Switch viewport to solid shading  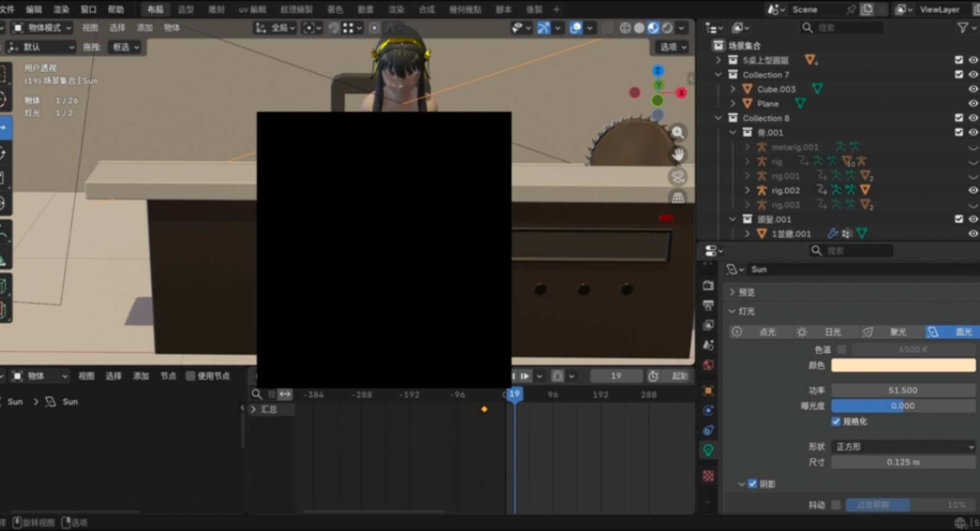639,28
